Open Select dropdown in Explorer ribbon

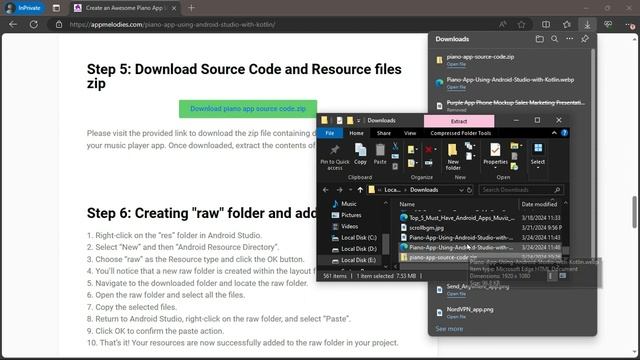(x=538, y=156)
